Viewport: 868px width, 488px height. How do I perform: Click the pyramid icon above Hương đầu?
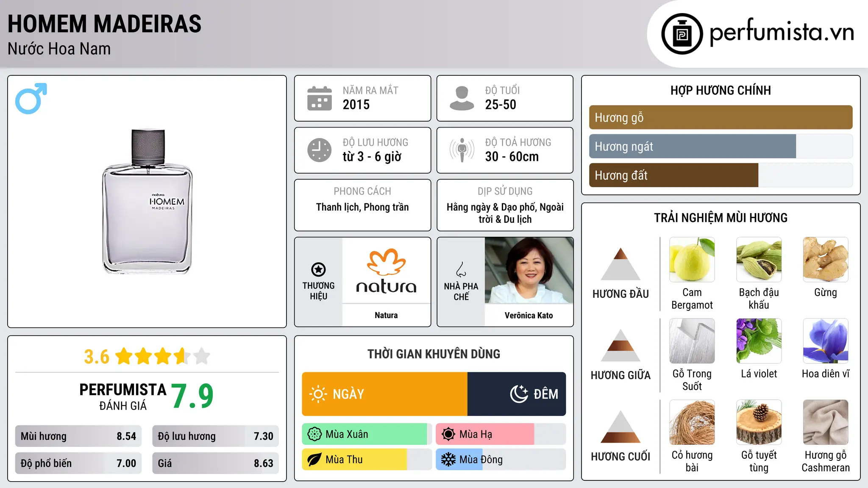click(x=620, y=264)
